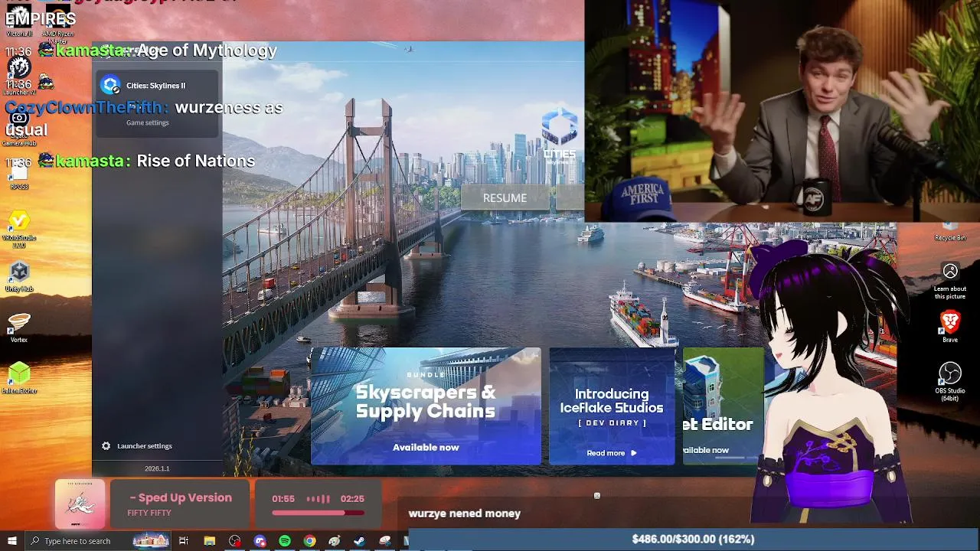
Task: Click the total time 02:25 in music widget
Action: (x=352, y=499)
